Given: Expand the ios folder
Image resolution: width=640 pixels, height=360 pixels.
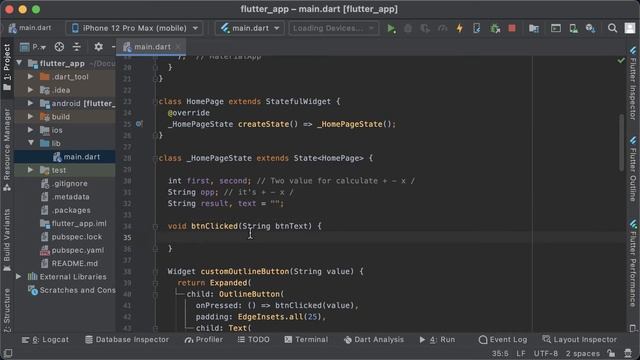Looking at the screenshot, I should 31,130.
